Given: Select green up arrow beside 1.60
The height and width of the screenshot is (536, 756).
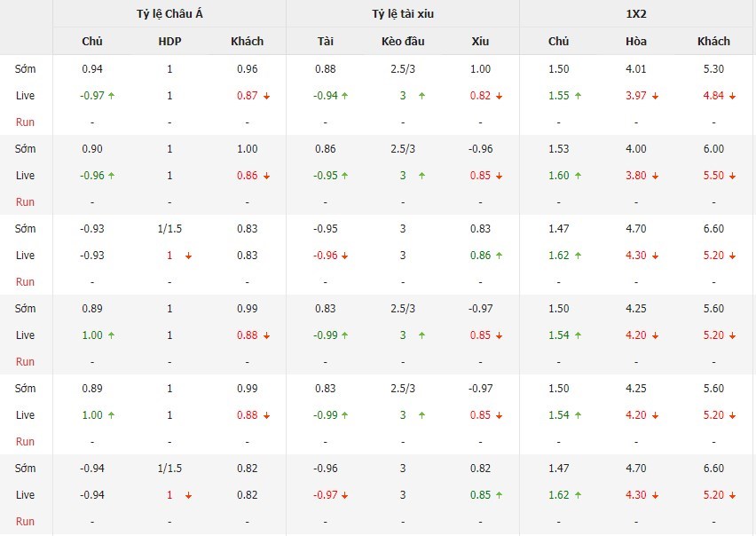Looking at the screenshot, I should (577, 176).
